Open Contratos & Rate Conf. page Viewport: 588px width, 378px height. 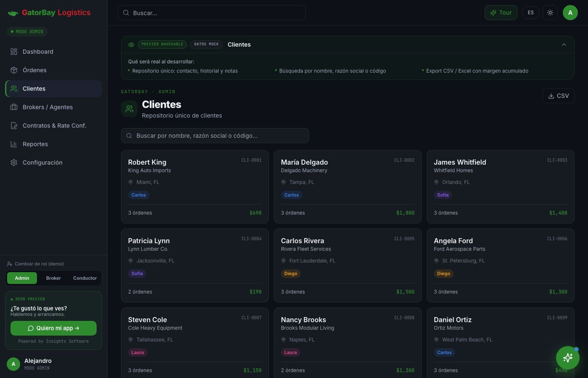click(x=54, y=126)
